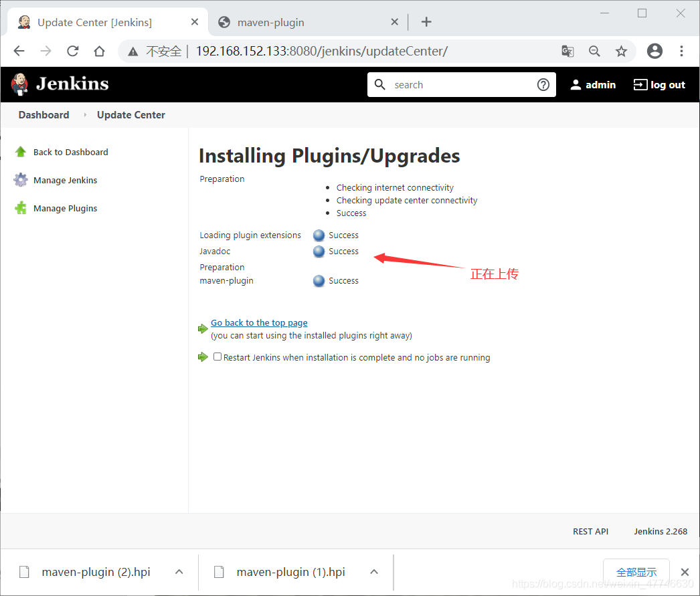This screenshot has height=596, width=700.
Task: Click the Installing Plugins/Upgrades heading
Action: 329,156
